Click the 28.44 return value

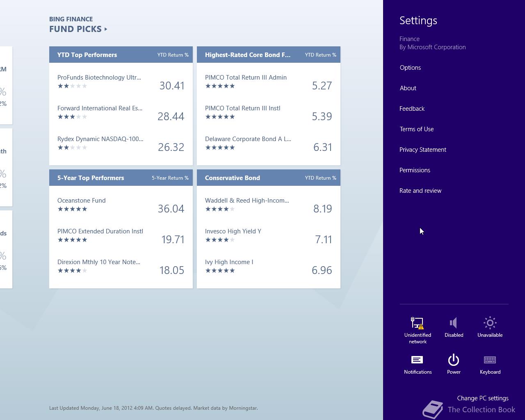click(x=171, y=116)
